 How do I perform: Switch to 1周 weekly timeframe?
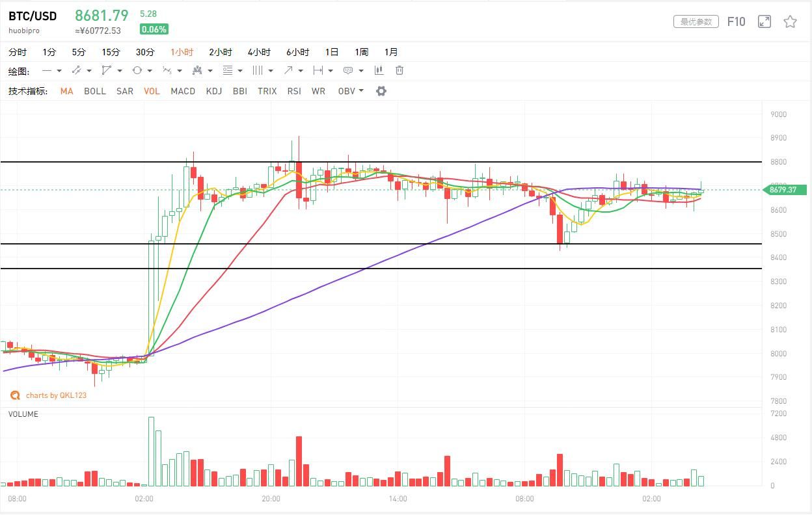362,52
